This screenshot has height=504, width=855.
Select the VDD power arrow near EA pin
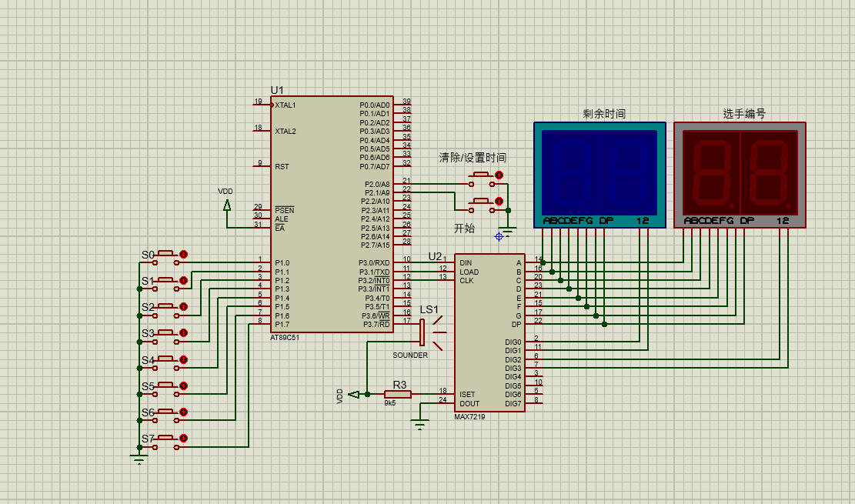pyautogui.click(x=227, y=205)
